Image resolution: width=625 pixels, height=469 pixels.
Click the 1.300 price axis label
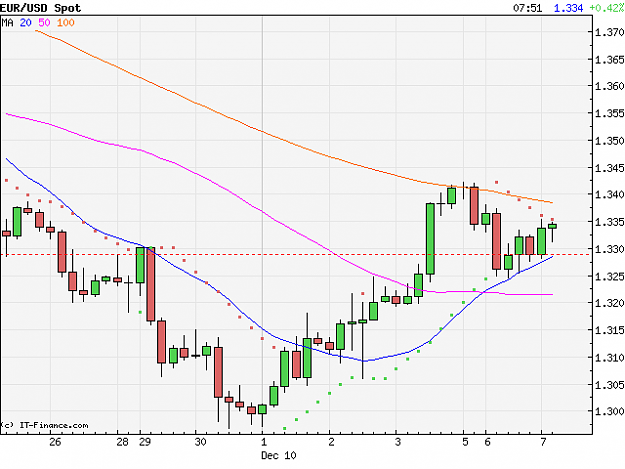pos(609,411)
